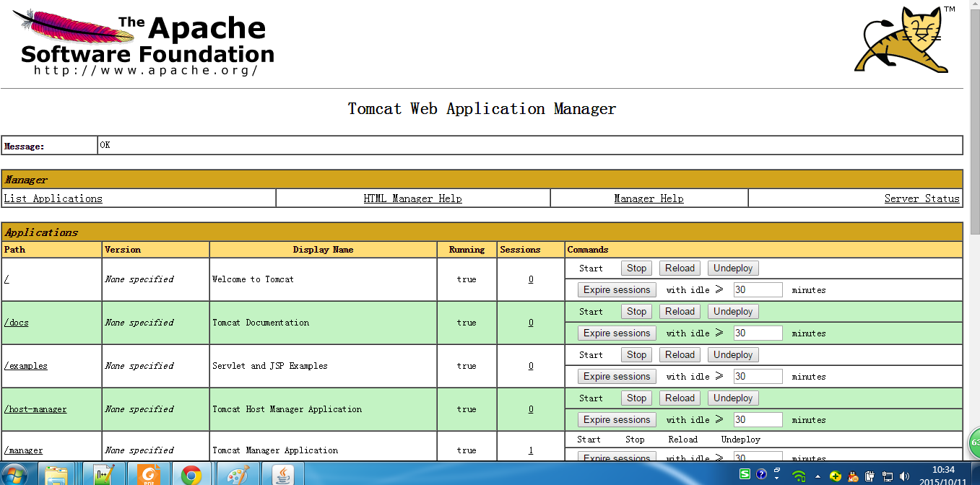Screen dimensions: 980x485
Task: Open the file explorer taskbar icon
Action: tap(56, 475)
